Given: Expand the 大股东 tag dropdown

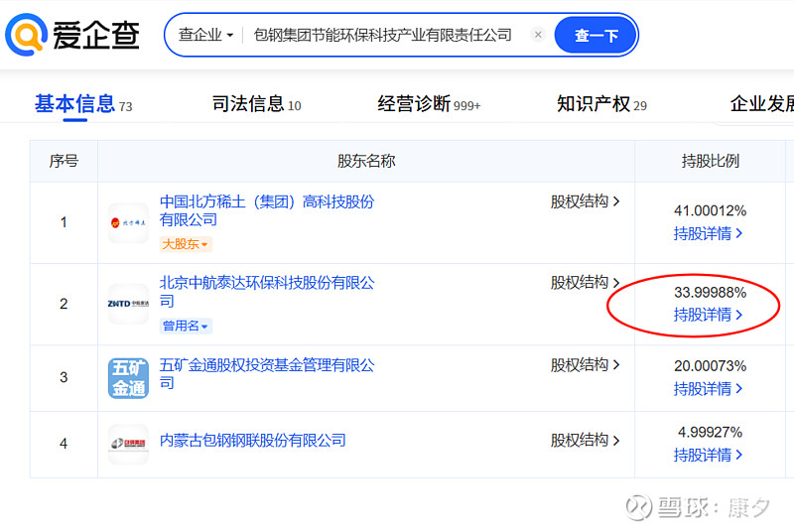Looking at the screenshot, I should point(186,244).
